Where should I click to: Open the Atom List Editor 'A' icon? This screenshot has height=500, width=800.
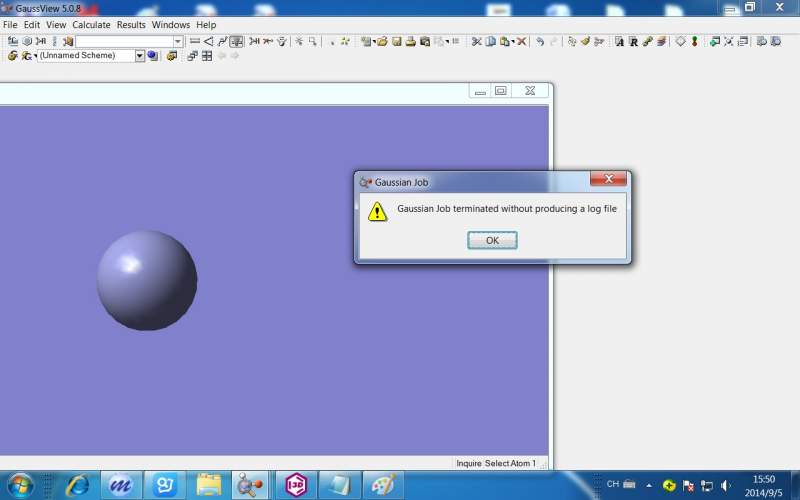(x=619, y=41)
